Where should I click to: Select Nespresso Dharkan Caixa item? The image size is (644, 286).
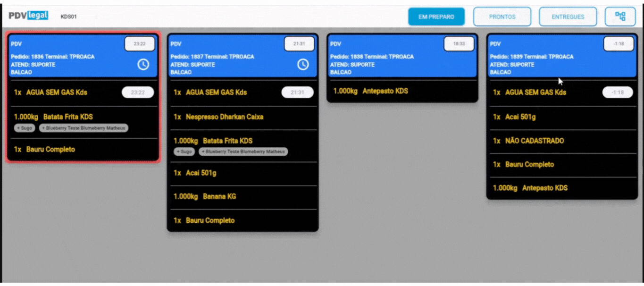[x=225, y=117]
